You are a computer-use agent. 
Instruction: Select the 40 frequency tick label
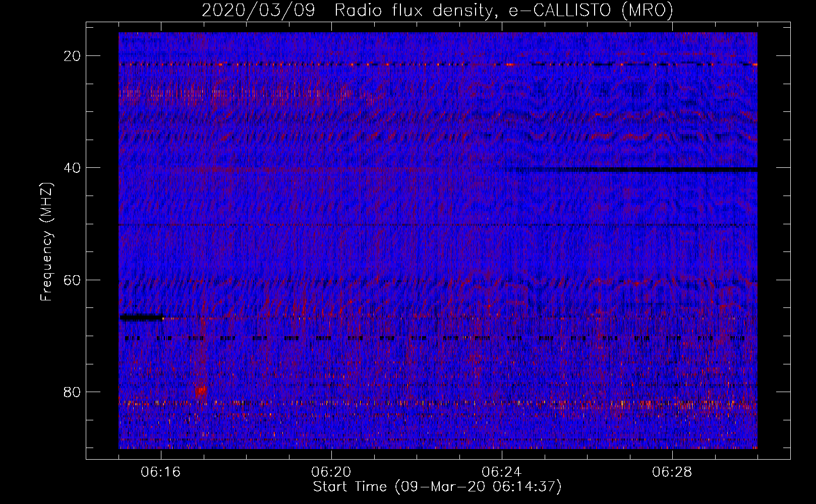pos(72,168)
